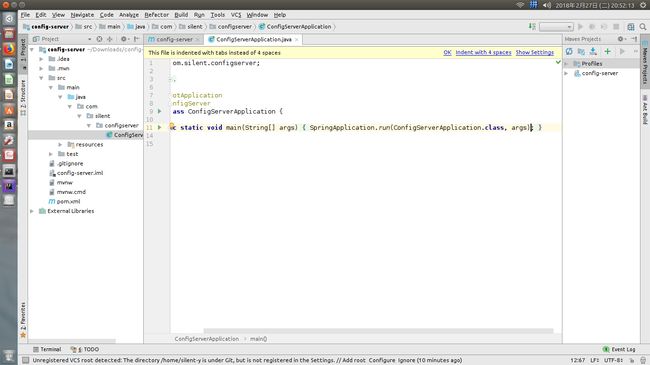Open the TODO tool window
Viewport: 650px width, 365px height.
tap(85, 349)
